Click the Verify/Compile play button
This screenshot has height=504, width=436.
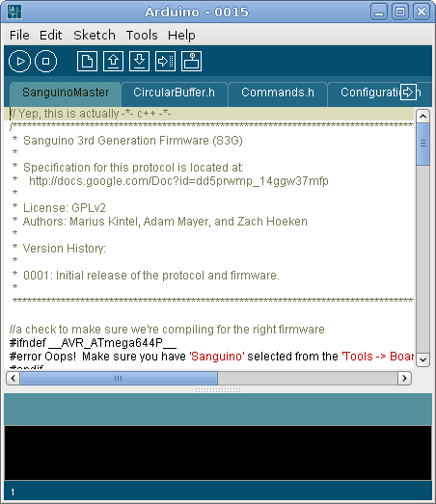[19, 61]
